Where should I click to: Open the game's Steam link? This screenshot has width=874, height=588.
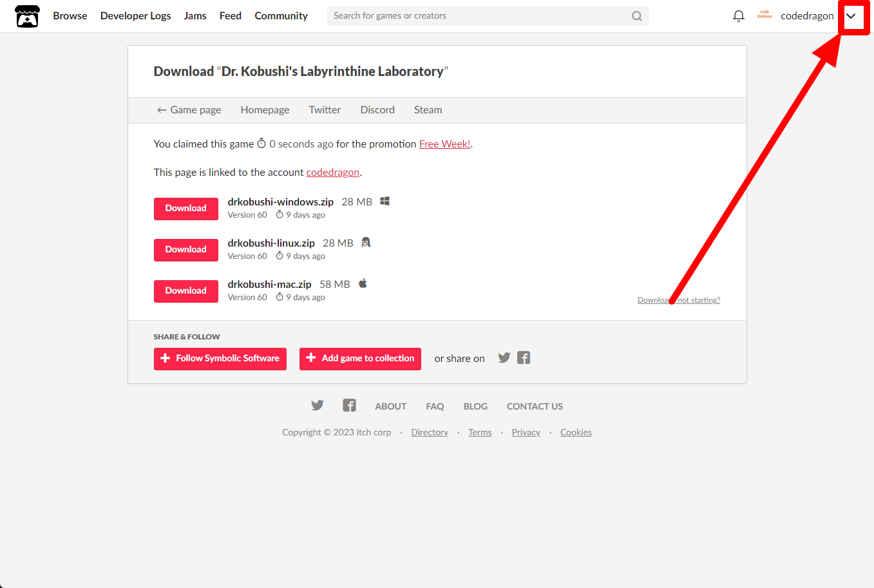pyautogui.click(x=428, y=110)
